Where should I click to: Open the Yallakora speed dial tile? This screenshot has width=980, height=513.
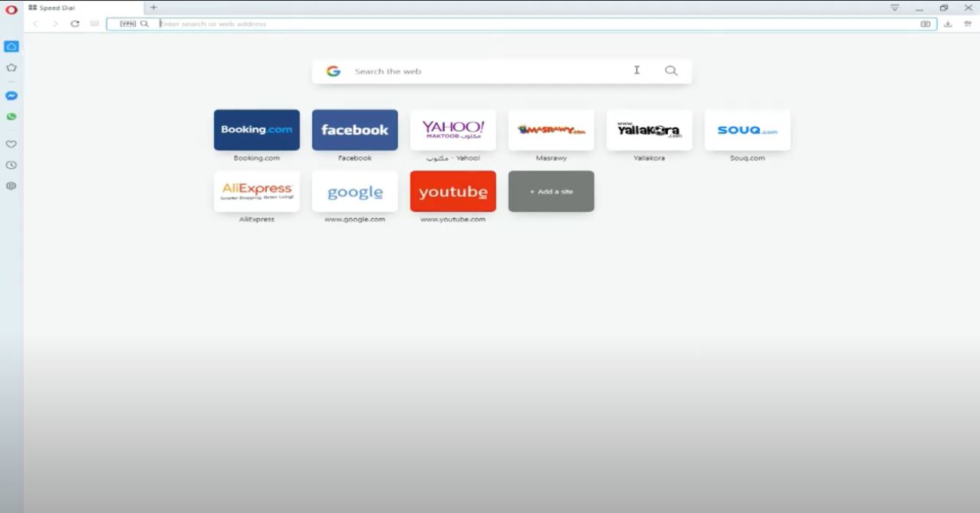click(649, 130)
